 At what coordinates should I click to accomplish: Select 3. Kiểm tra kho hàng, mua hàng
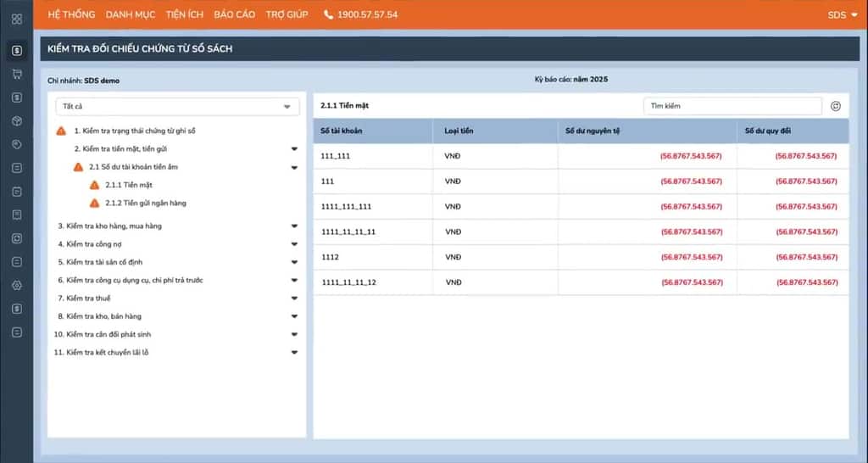coord(109,226)
